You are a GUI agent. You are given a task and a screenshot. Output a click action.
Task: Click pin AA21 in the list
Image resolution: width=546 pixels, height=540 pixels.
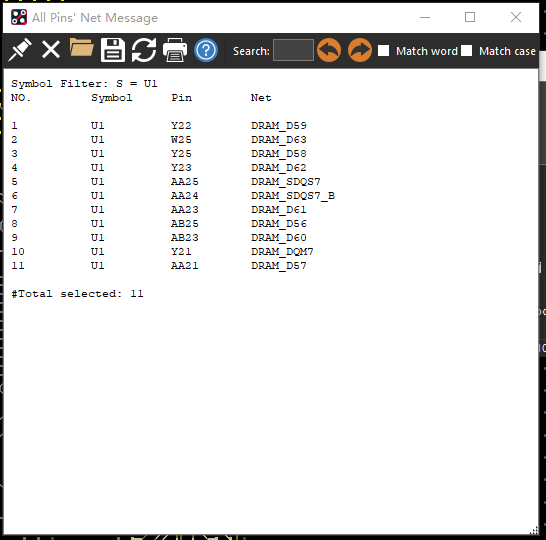pyautogui.click(x=185, y=266)
